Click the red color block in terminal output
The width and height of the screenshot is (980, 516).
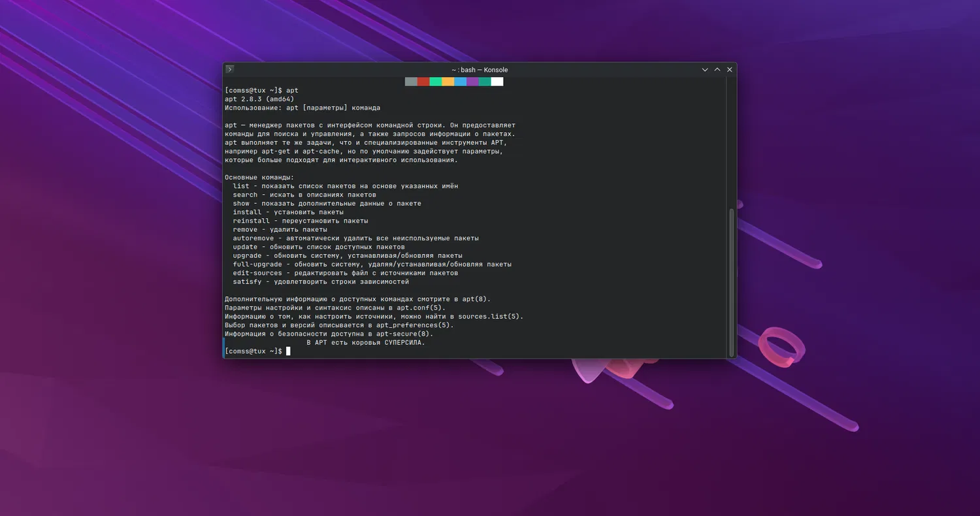click(x=423, y=82)
